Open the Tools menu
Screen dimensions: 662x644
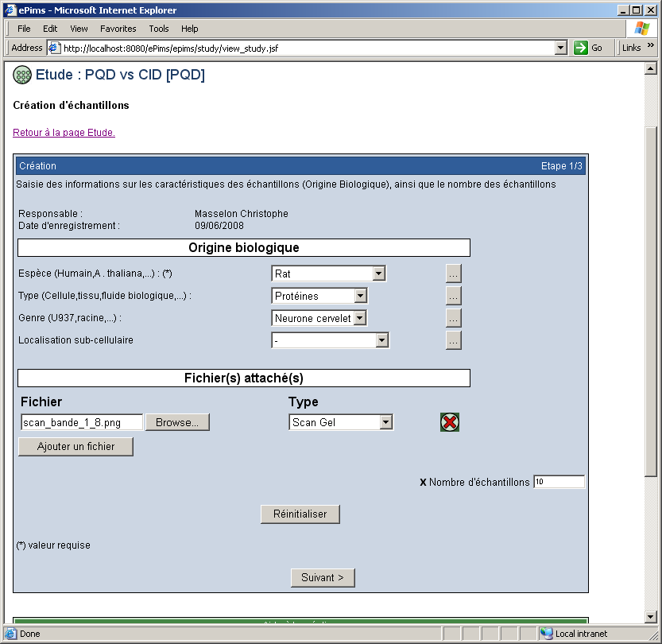[158, 29]
